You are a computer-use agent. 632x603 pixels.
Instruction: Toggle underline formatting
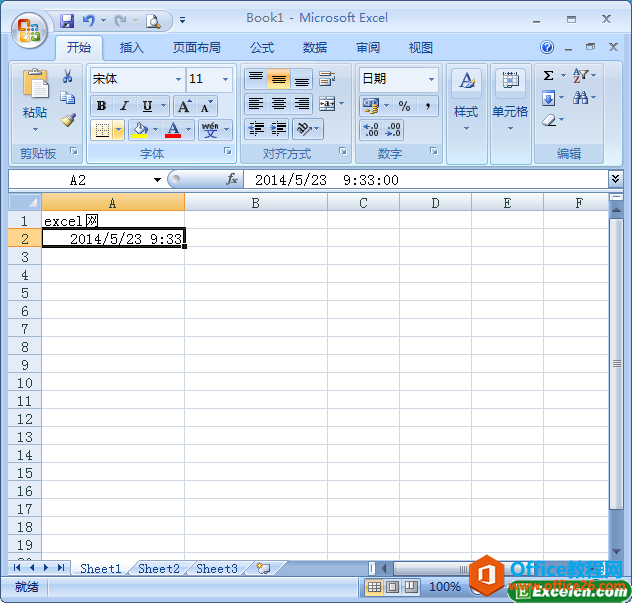(x=147, y=106)
